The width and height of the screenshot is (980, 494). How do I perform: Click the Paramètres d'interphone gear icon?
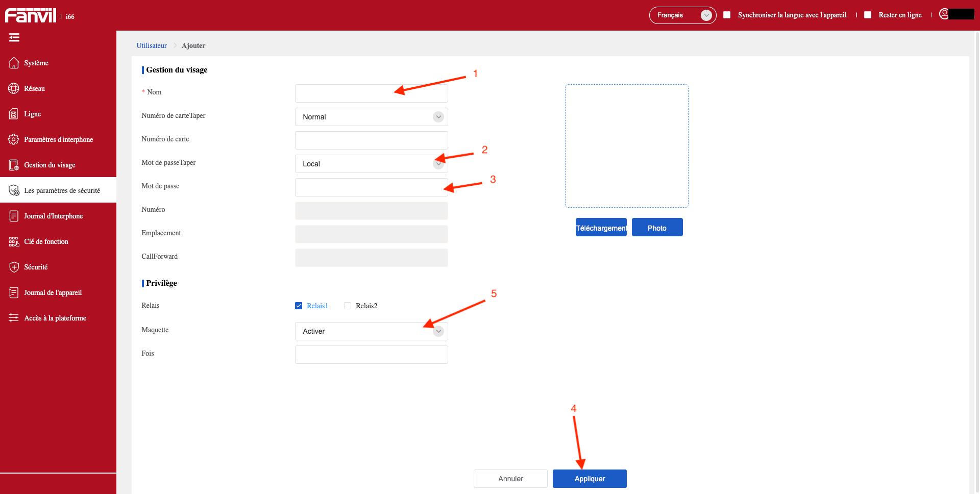click(14, 139)
